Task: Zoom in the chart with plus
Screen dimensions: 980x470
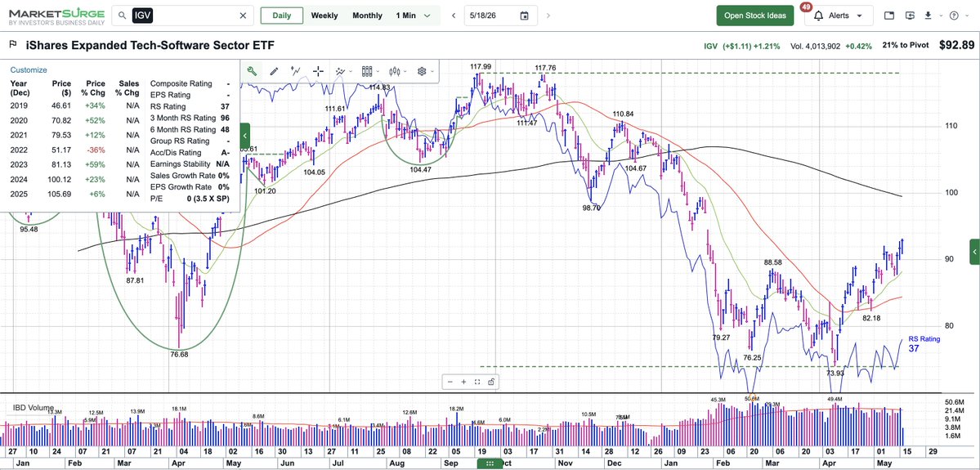Action: coord(463,382)
